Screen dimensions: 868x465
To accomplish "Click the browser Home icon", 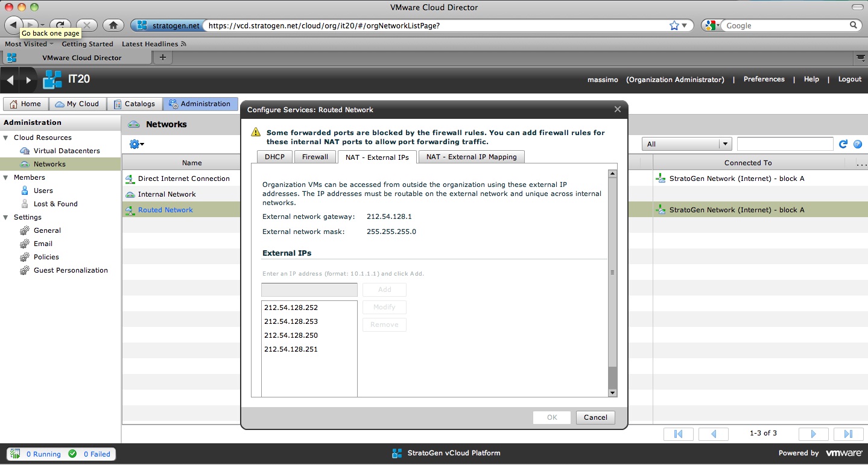I will [x=113, y=25].
